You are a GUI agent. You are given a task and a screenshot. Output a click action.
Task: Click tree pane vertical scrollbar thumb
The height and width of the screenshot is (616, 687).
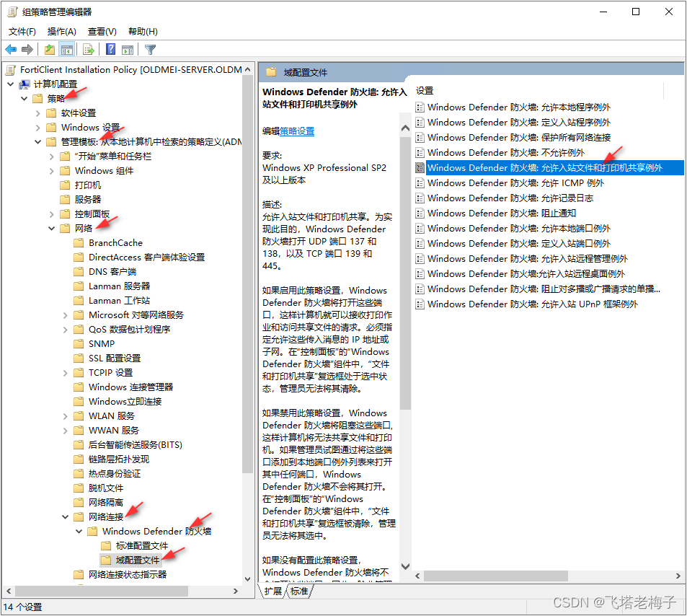(x=247, y=274)
